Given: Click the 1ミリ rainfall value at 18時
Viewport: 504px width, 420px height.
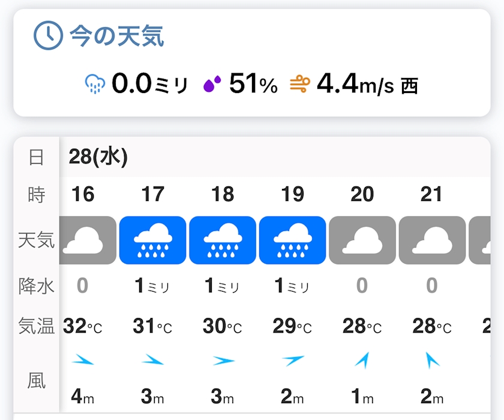Looking at the screenshot, I should point(222,286).
